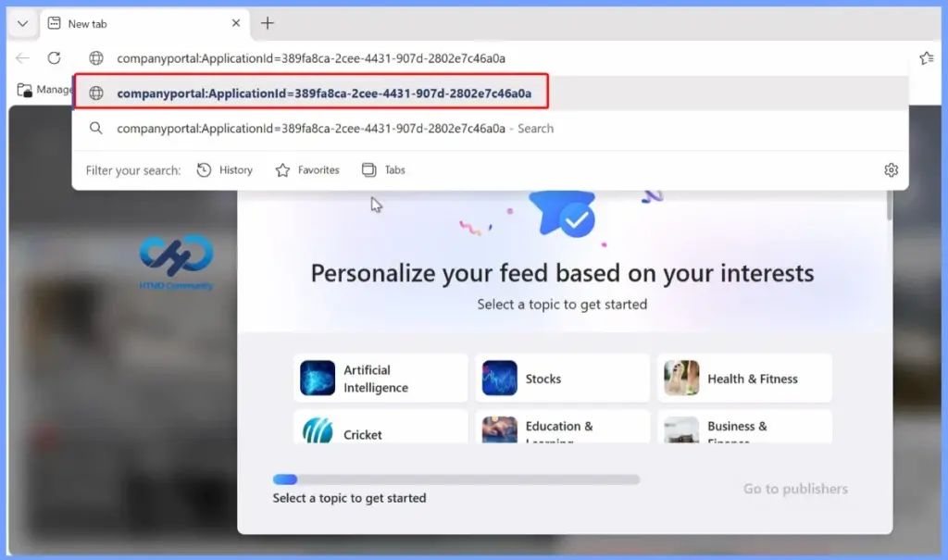Viewport: 948px width, 560px height.
Task: Filter search by History
Action: (225, 170)
